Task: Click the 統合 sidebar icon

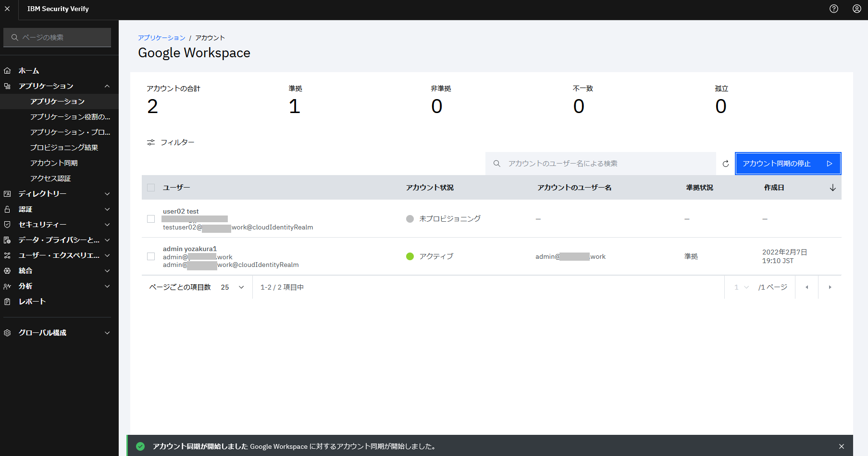Action: tap(7, 271)
